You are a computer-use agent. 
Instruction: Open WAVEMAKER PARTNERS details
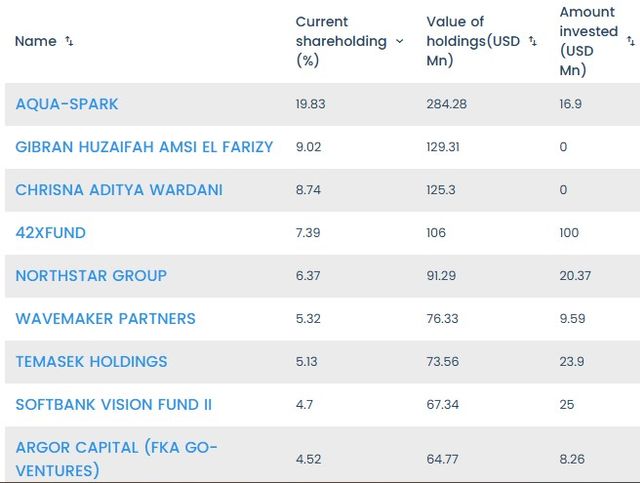click(x=105, y=319)
